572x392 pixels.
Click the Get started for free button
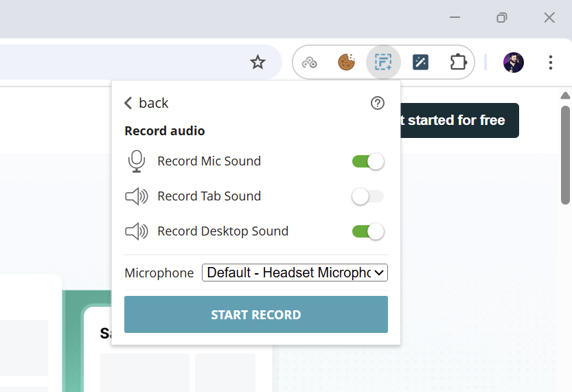click(x=459, y=120)
